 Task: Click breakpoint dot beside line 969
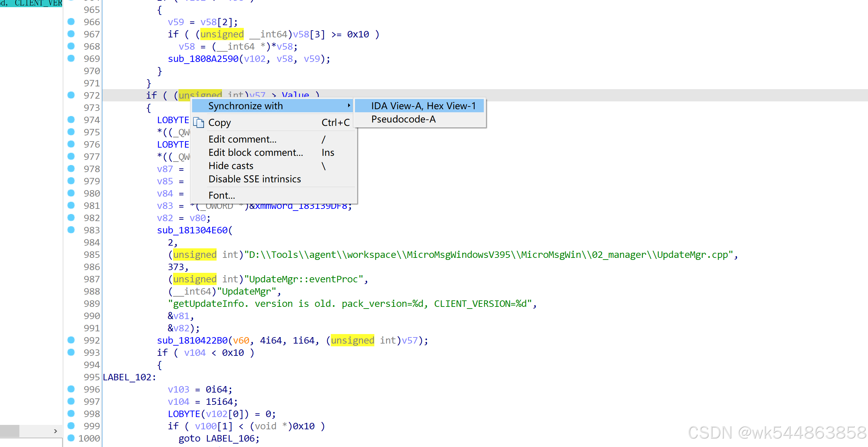coord(71,59)
